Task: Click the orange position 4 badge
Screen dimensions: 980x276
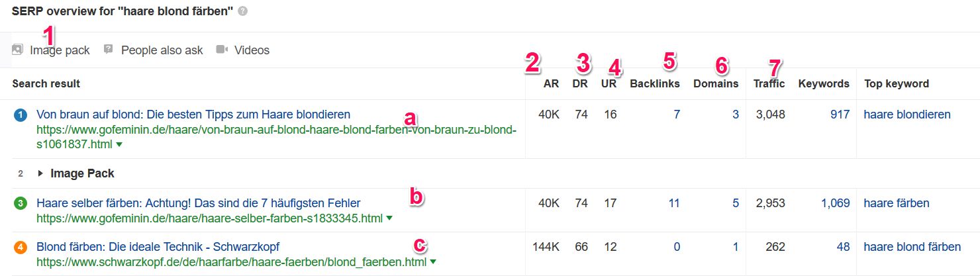Action: [21, 248]
